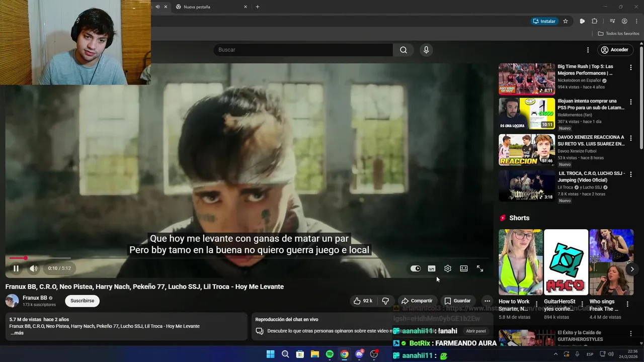Open Lil Troca Jumping video title
This screenshot has width=644, height=362.
592,176
